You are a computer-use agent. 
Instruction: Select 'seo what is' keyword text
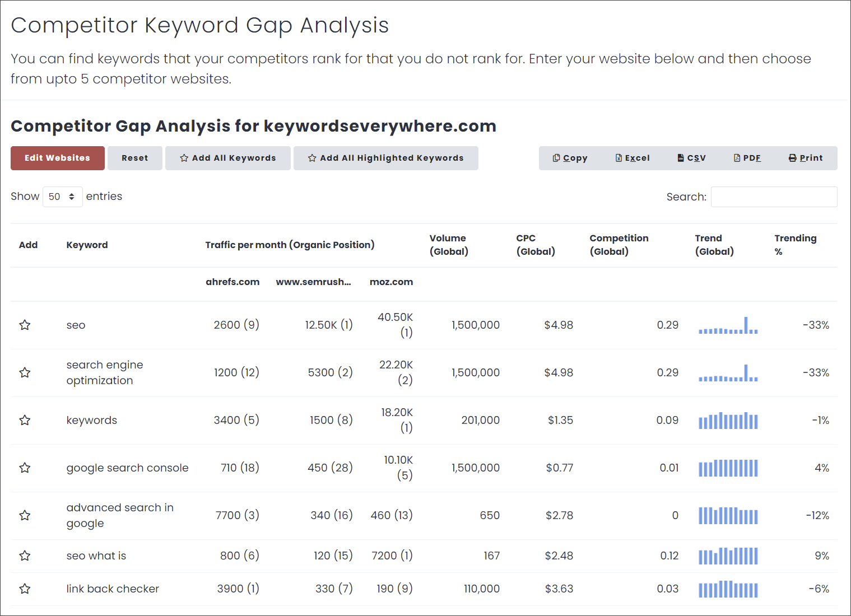click(x=96, y=556)
